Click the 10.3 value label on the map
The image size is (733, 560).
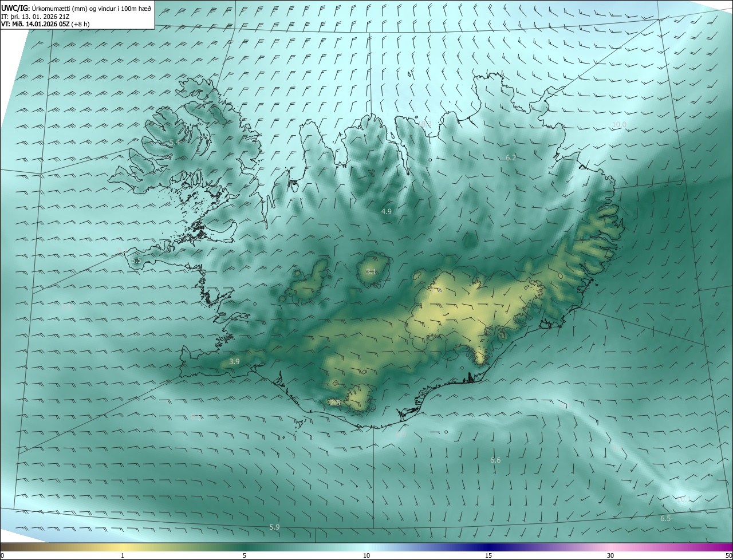point(424,123)
